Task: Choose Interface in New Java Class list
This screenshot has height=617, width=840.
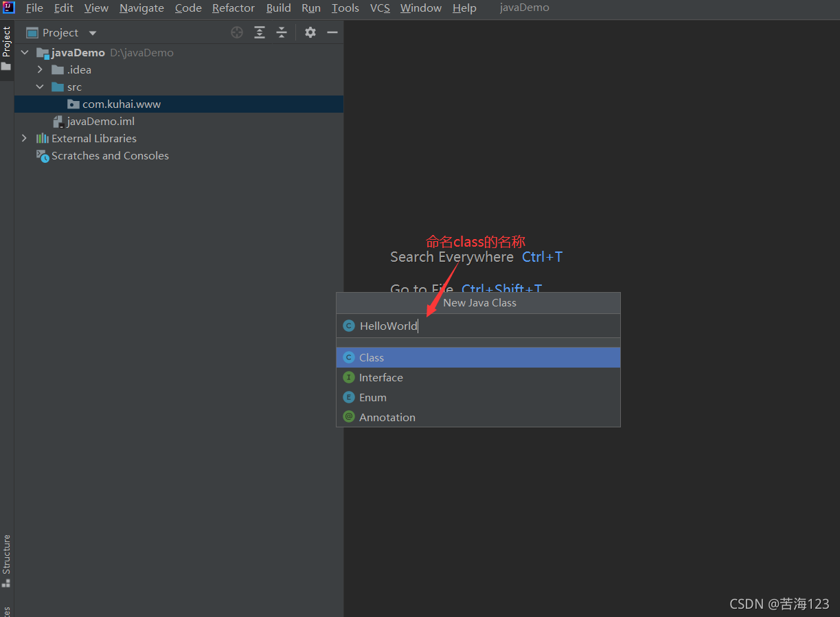Action: tap(478, 377)
